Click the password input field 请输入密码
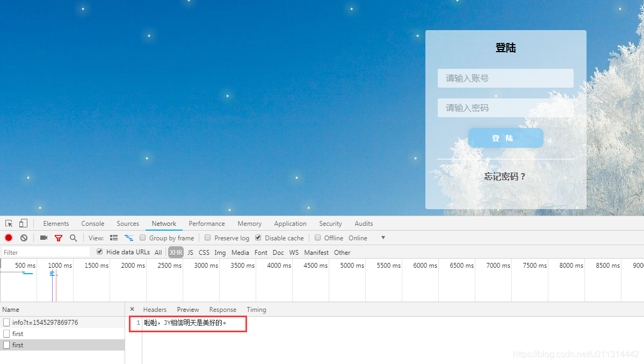The height and width of the screenshot is (364, 644). point(505,108)
